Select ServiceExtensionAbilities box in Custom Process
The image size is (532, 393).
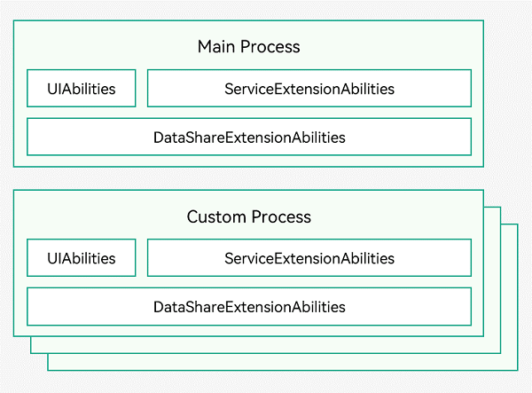[309, 257]
